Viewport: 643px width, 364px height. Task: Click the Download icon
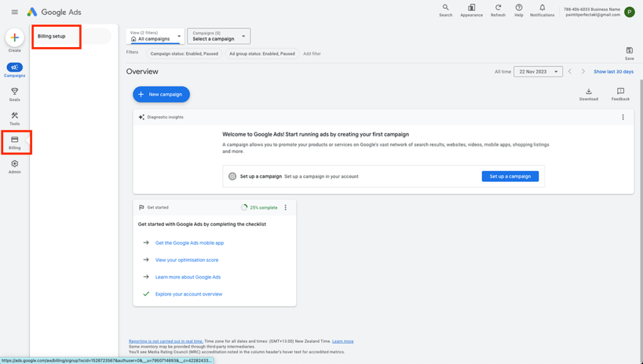coord(588,92)
